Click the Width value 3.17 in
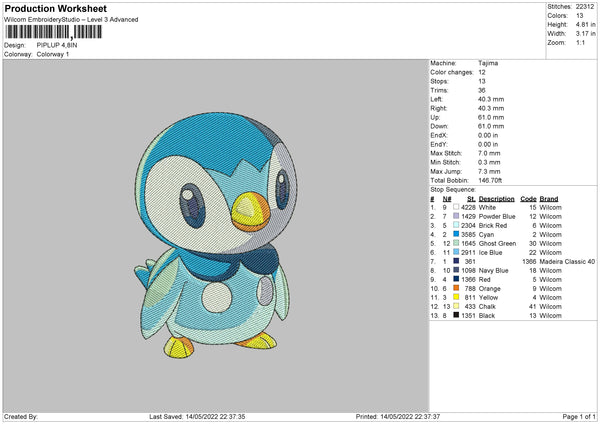Viewport: 600px width, 424px height. [x=585, y=34]
